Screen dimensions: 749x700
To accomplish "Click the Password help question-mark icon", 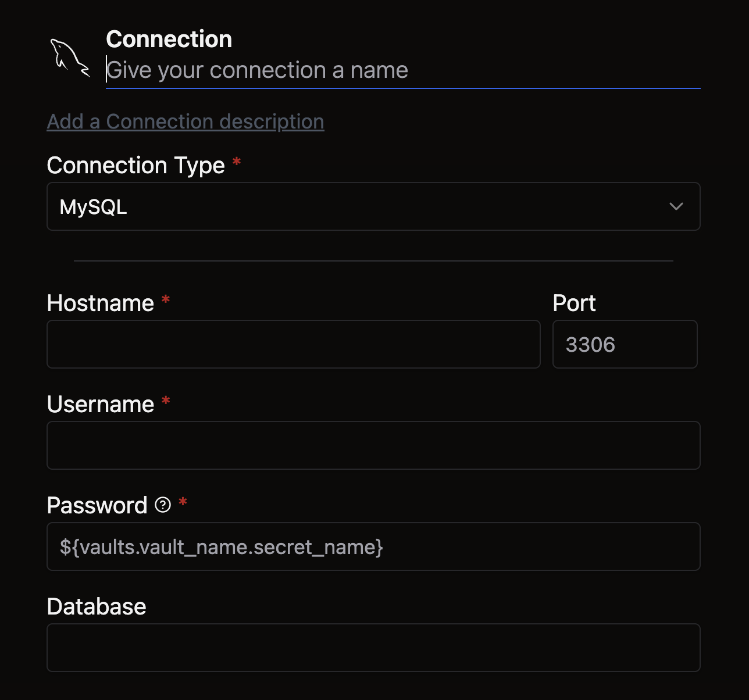I will (163, 505).
